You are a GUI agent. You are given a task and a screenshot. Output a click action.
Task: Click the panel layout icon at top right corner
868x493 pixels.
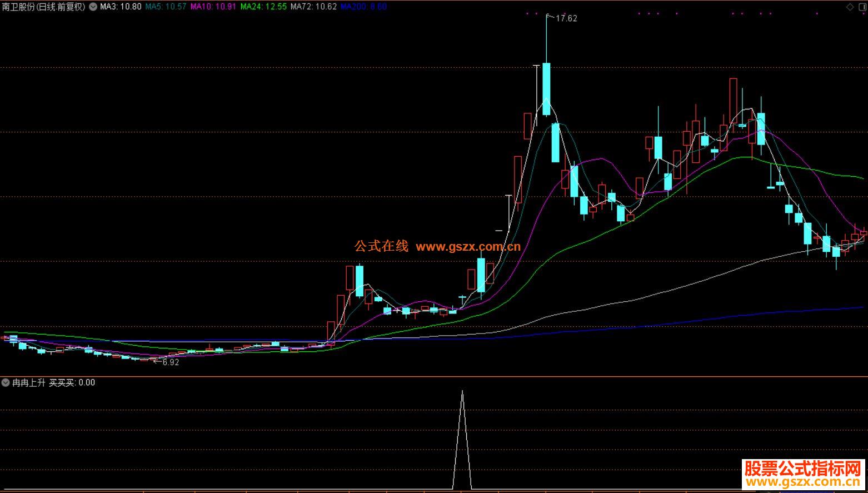click(861, 7)
